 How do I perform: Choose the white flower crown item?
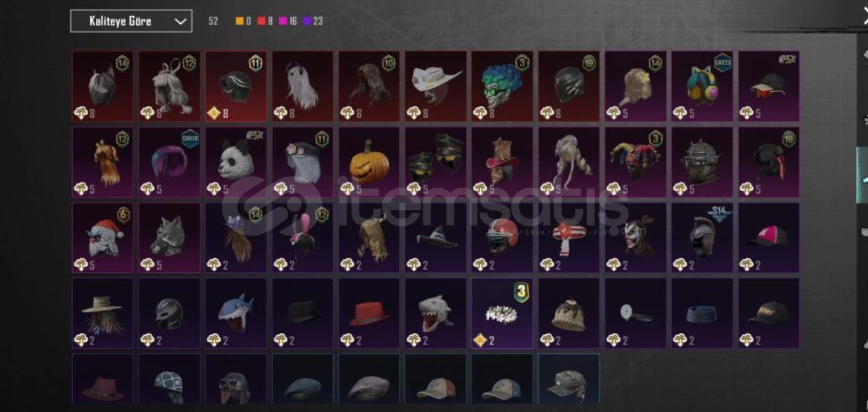[x=502, y=313]
